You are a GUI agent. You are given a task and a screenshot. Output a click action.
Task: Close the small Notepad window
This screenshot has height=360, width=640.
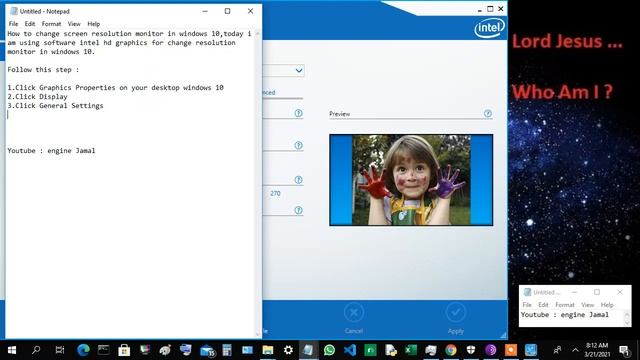[x=620, y=292]
